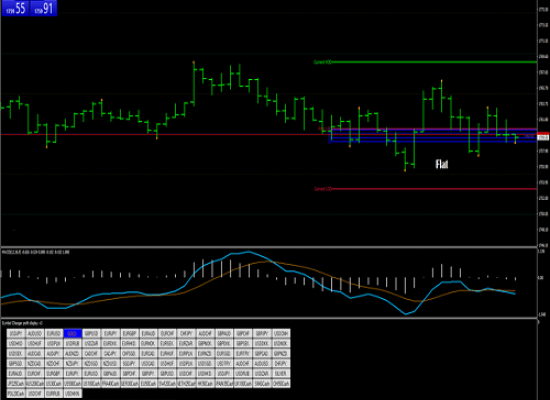This screenshot has width=550, height=400.
Task: Load the USDMXN symbol button
Action: 73,393
